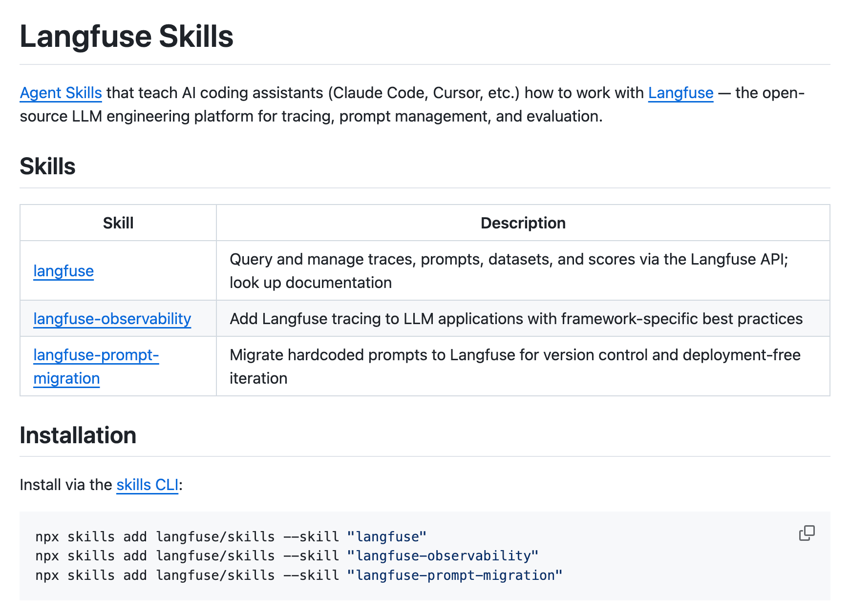Follow the Langfuse link in the intro paragraph
This screenshot has width=850, height=616.
680,93
